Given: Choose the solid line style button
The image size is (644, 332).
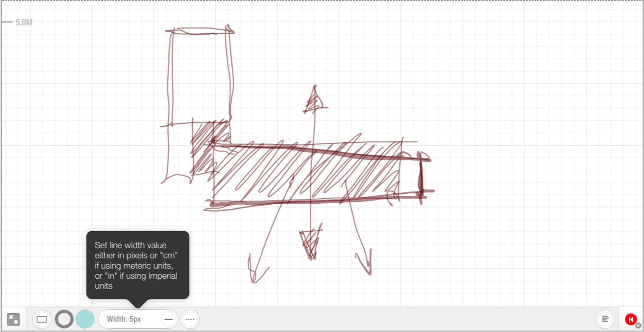Looking at the screenshot, I should tap(169, 319).
